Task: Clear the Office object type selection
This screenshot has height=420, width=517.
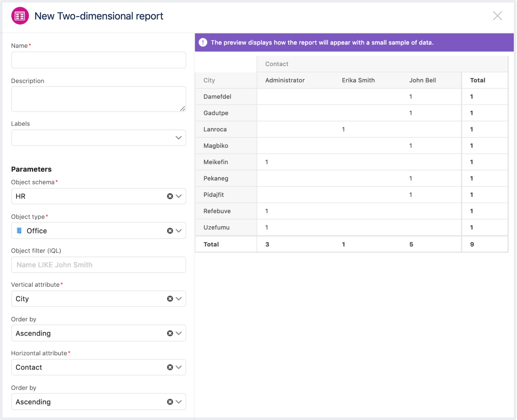Action: 170,231
